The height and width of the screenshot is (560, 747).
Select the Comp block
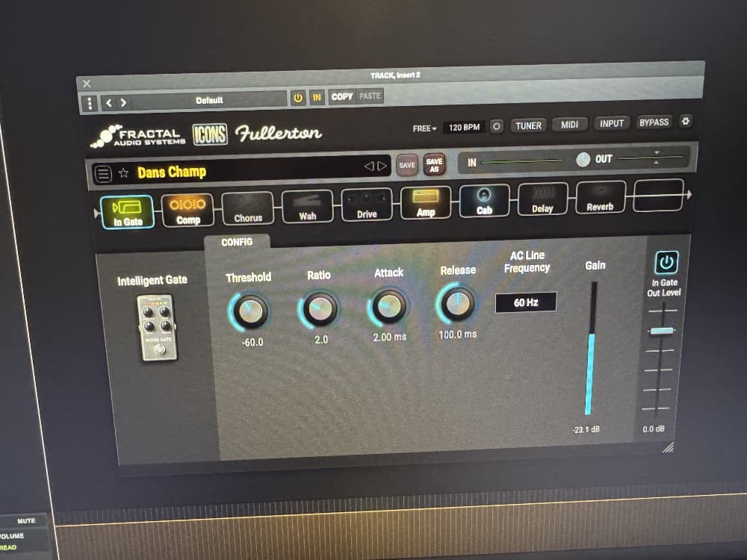click(187, 211)
